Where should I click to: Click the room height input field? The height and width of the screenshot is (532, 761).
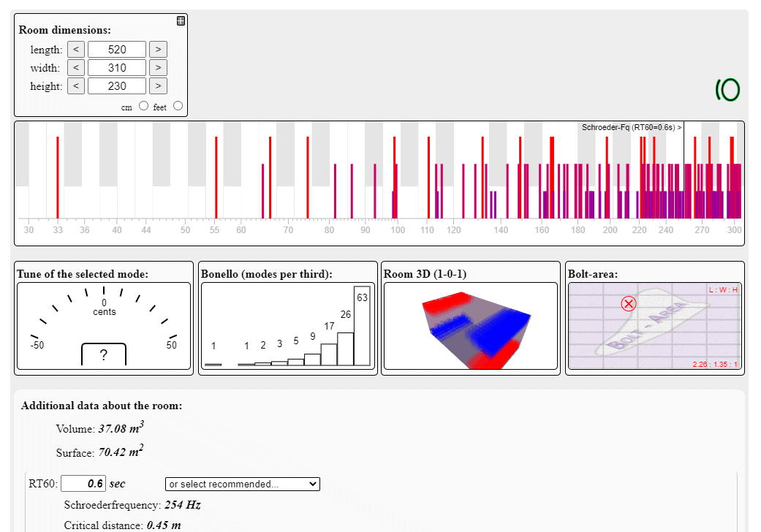click(117, 86)
